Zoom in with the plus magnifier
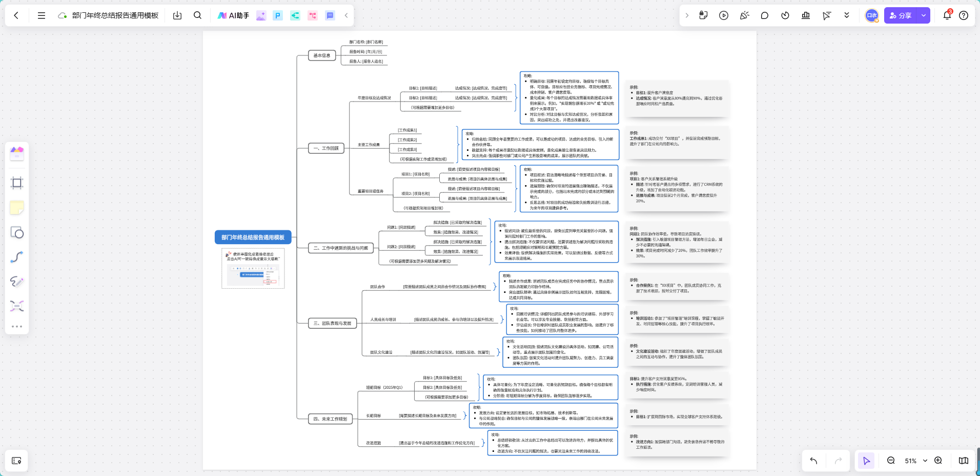The image size is (980, 476). (x=938, y=461)
